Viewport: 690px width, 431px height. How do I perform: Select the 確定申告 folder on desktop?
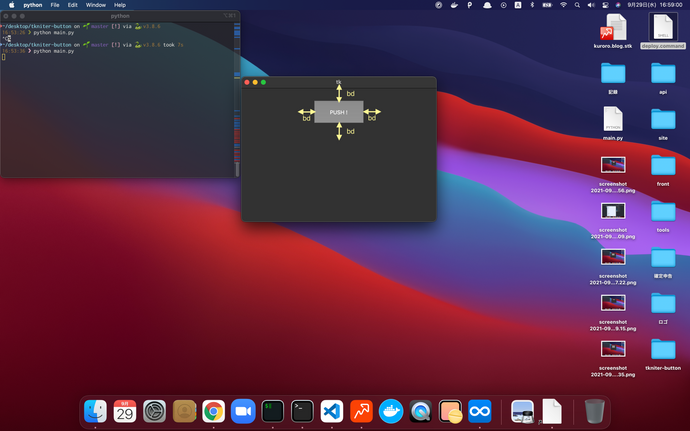663,261
